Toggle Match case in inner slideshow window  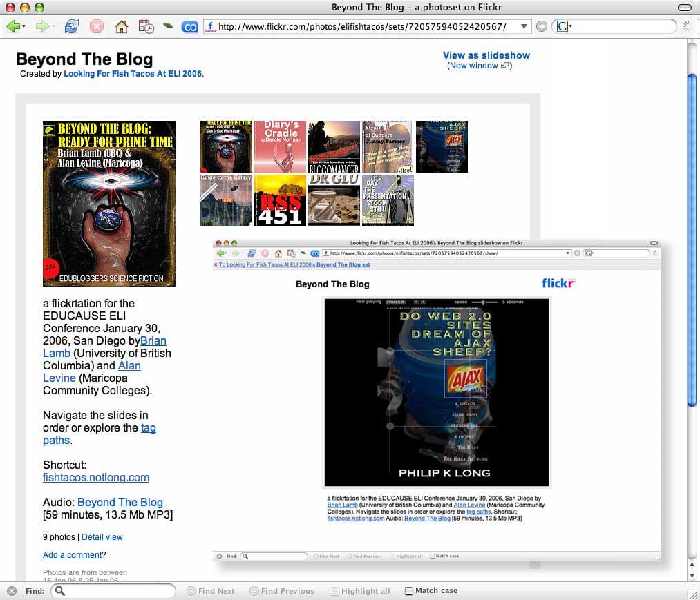click(444, 556)
